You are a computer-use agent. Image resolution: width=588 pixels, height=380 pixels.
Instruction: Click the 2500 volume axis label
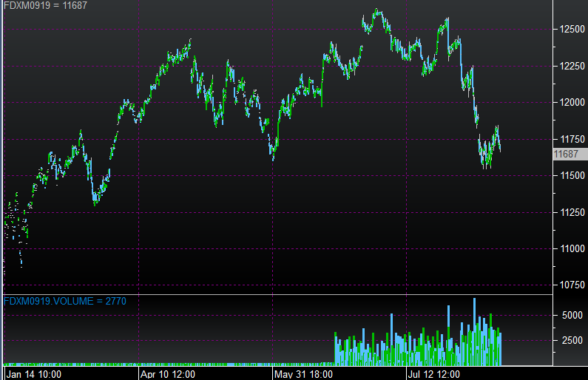572,341
